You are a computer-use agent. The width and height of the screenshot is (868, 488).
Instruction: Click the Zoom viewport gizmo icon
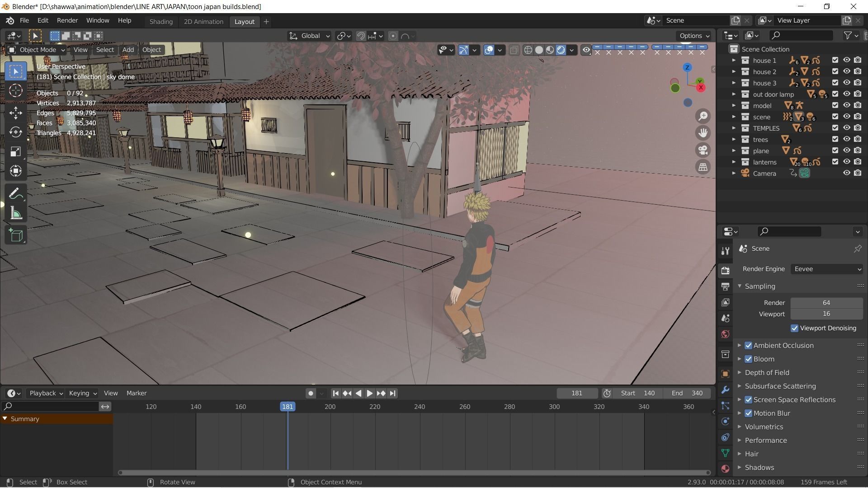pos(703,116)
